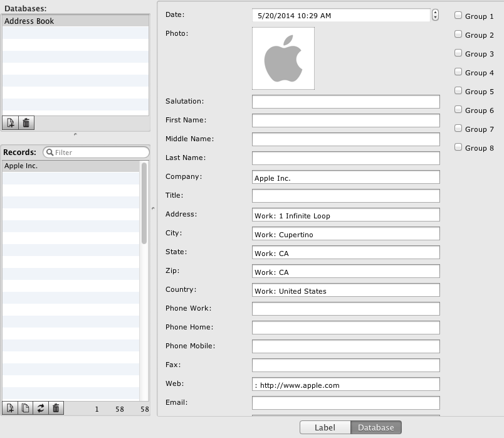The image size is (504, 438).
Task: Check the Group 3 option
Action: (458, 53)
